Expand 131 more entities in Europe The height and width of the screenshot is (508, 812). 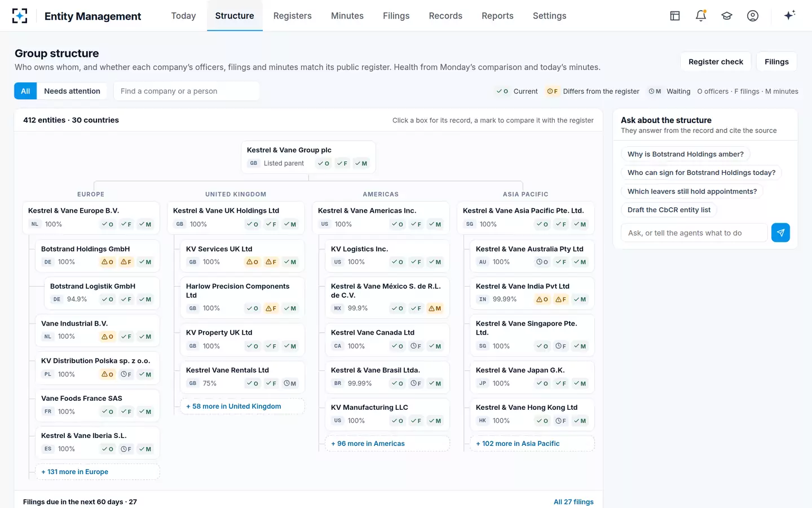click(x=98, y=472)
